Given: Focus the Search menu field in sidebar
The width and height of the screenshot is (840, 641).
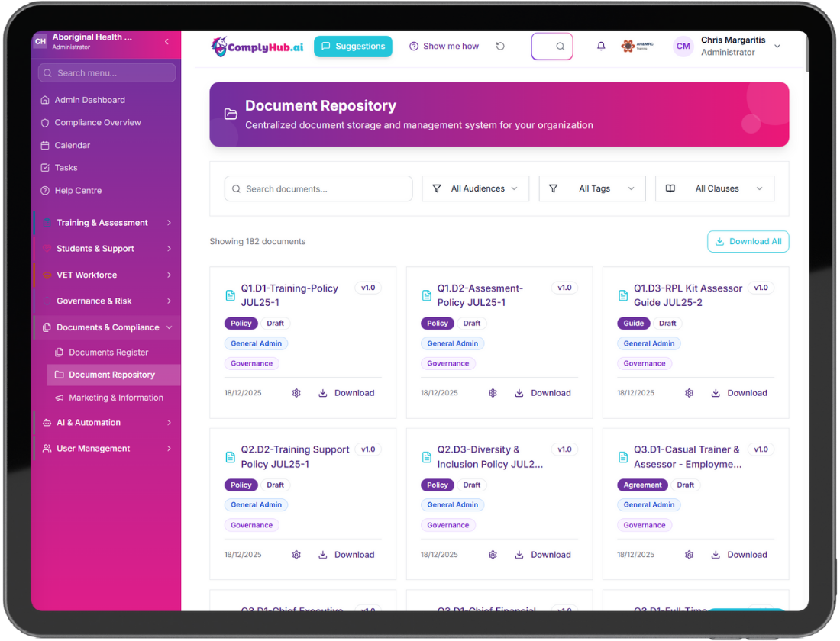Looking at the screenshot, I should coord(107,72).
